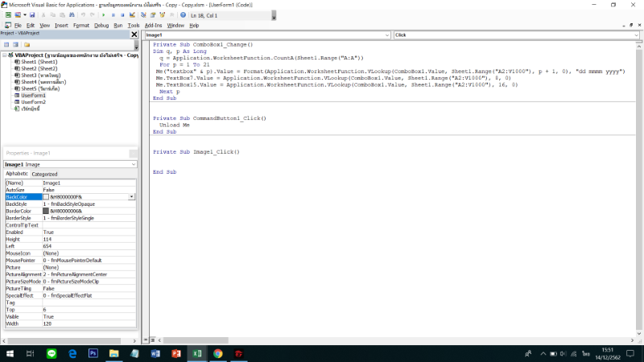The width and height of the screenshot is (644, 362).
Task: Click the BorderColor color swatch
Action: click(x=46, y=211)
